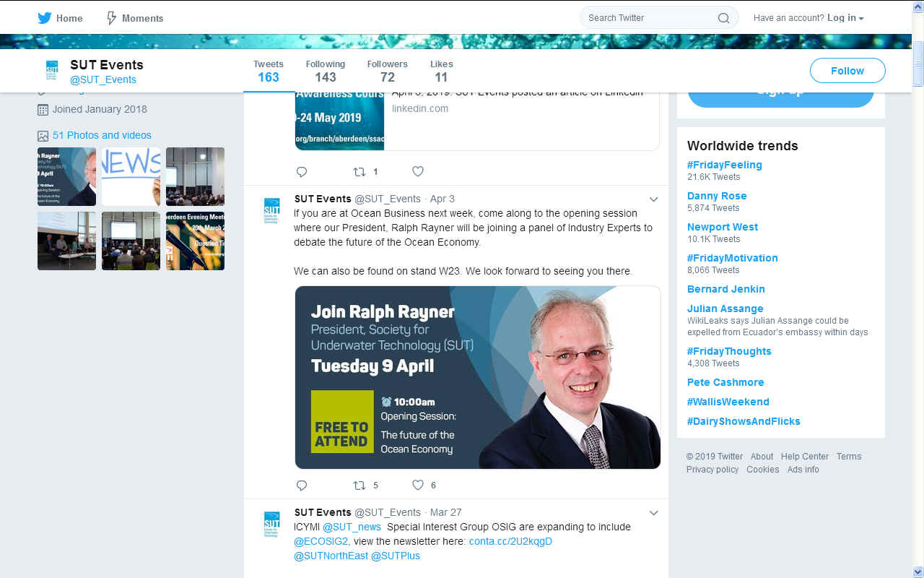Like the Ralph Rayner tweet
The width and height of the screenshot is (924, 578).
point(417,485)
